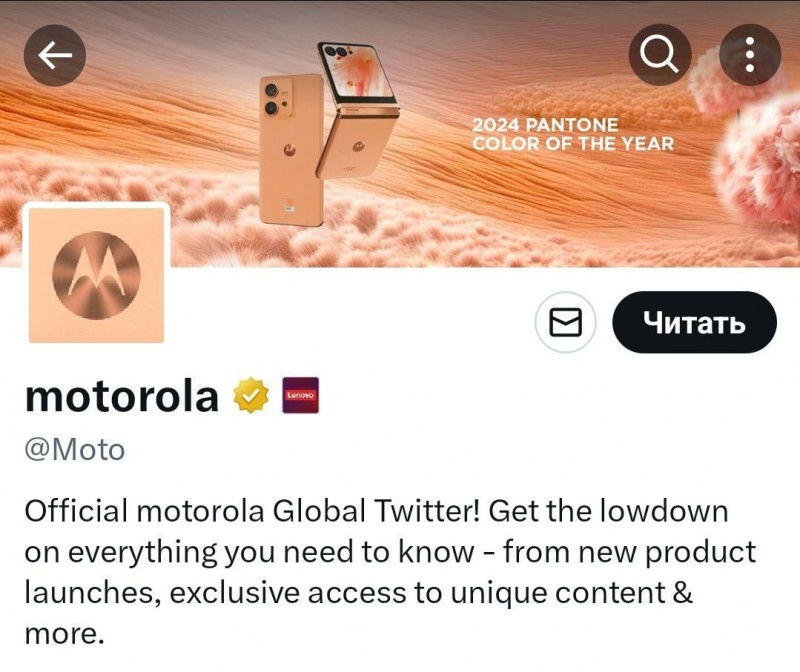View the motorola profile avatar
Image resolution: width=800 pixels, height=672 pixels.
coord(96,275)
